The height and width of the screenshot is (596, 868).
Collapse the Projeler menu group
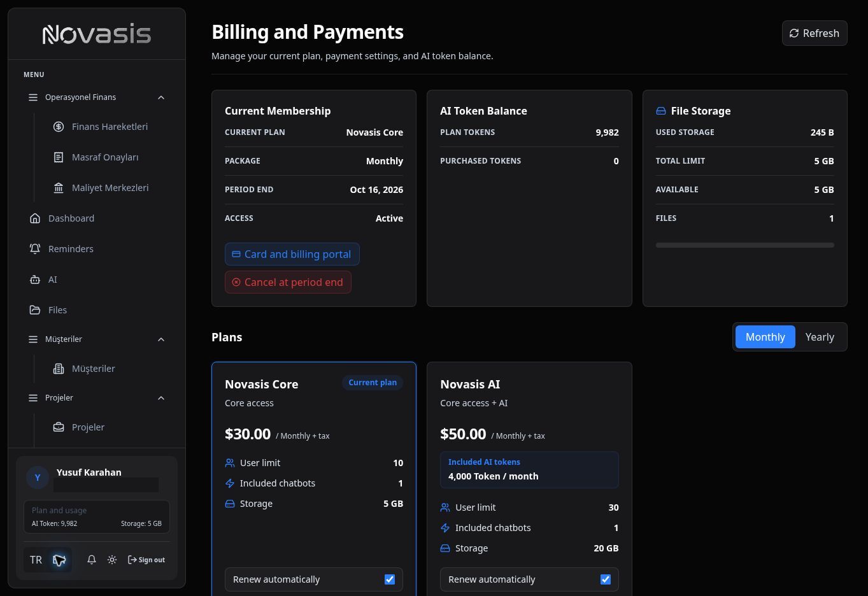[97, 398]
